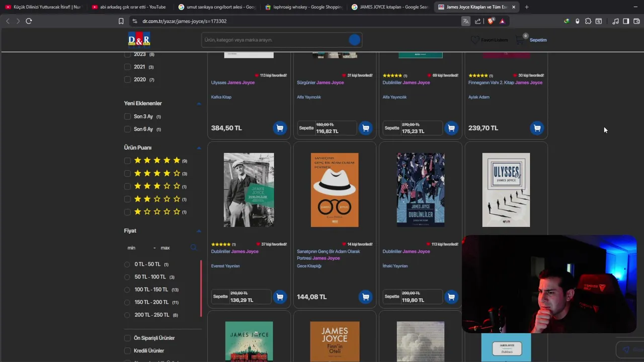
Task: Add Sürgünler 116,82 TL to cart
Action: click(x=366, y=128)
